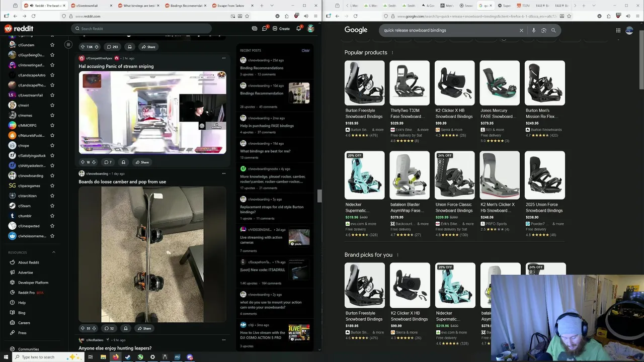
Task: Switch to What bindings are best tab
Action: pyautogui.click(x=138, y=6)
